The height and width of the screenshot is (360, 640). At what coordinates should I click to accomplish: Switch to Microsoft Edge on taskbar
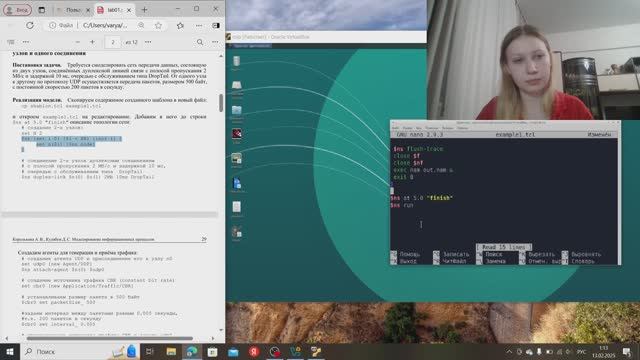click(192, 351)
